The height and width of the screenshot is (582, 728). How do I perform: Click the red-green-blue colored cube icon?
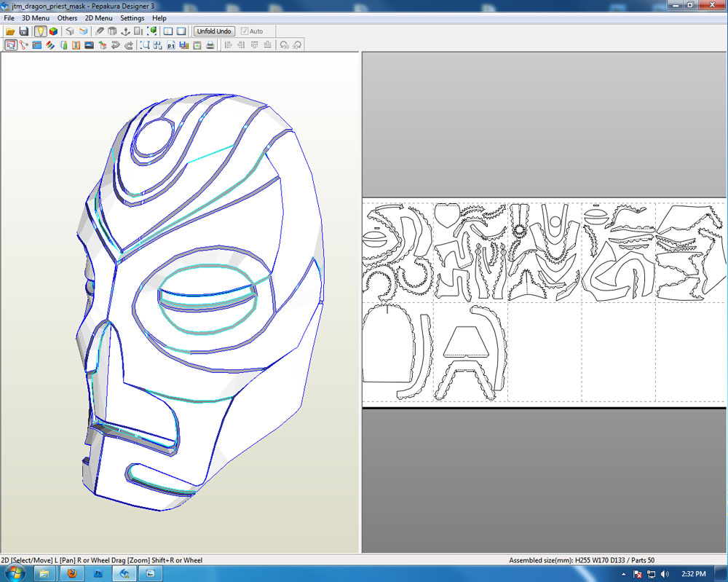pyautogui.click(x=53, y=31)
